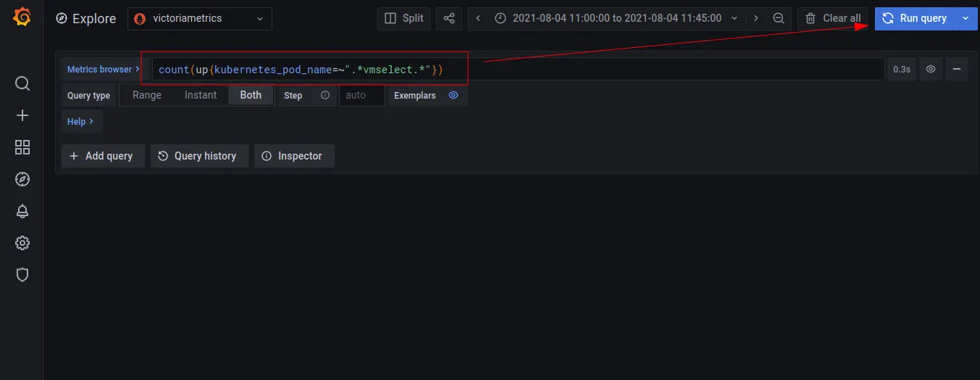Select the Instant query type
980x380 pixels.
(201, 95)
